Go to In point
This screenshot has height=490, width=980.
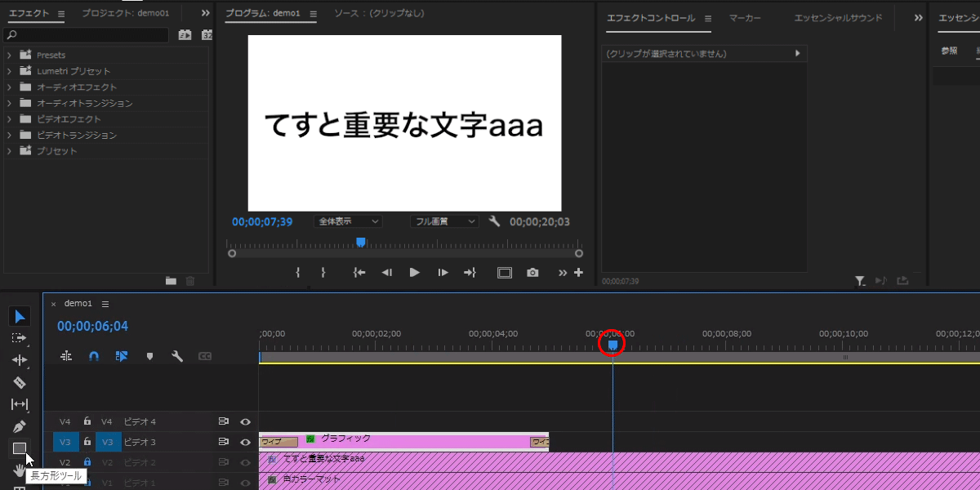[x=359, y=273]
